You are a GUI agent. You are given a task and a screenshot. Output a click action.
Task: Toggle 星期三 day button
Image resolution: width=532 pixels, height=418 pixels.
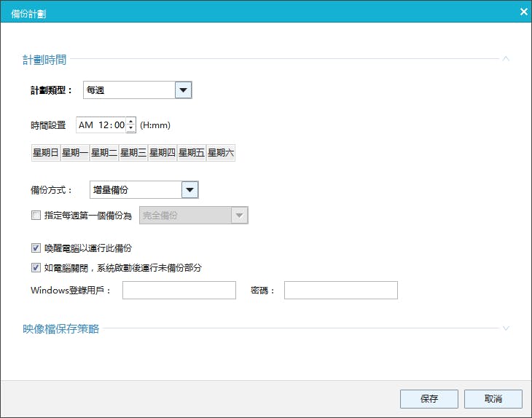[x=133, y=153]
